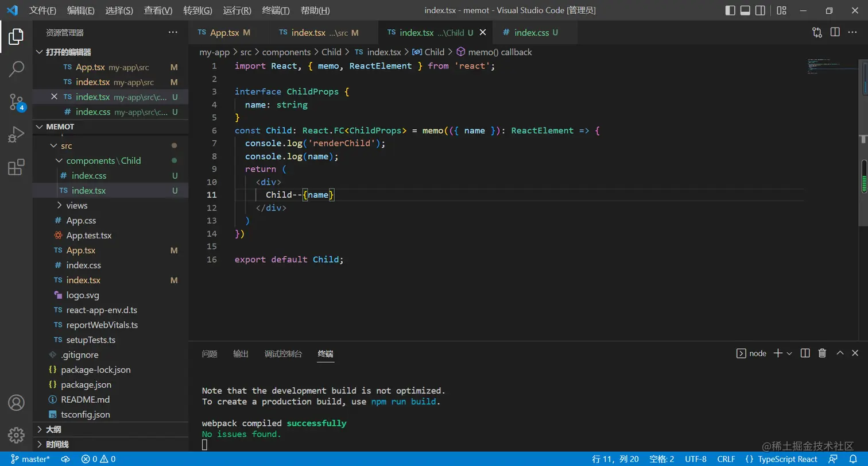Open the 文件(F) menu
868x466 pixels.
[x=42, y=10]
